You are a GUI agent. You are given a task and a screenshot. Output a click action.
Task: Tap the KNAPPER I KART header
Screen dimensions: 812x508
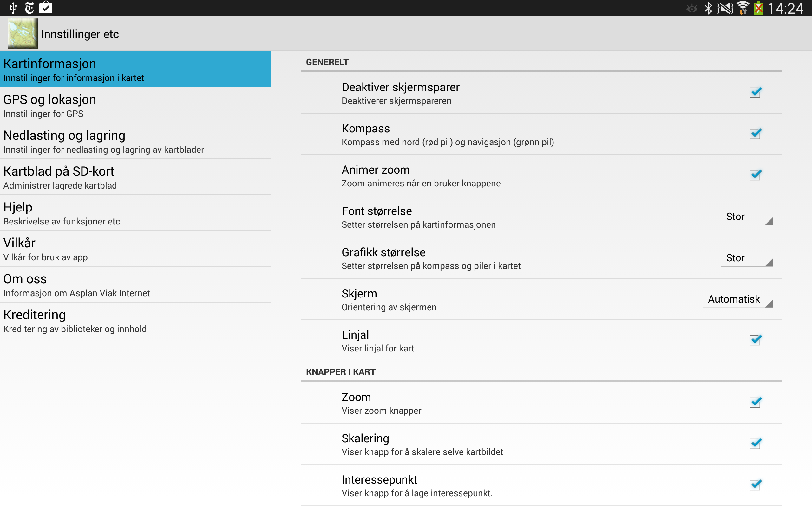[341, 372]
